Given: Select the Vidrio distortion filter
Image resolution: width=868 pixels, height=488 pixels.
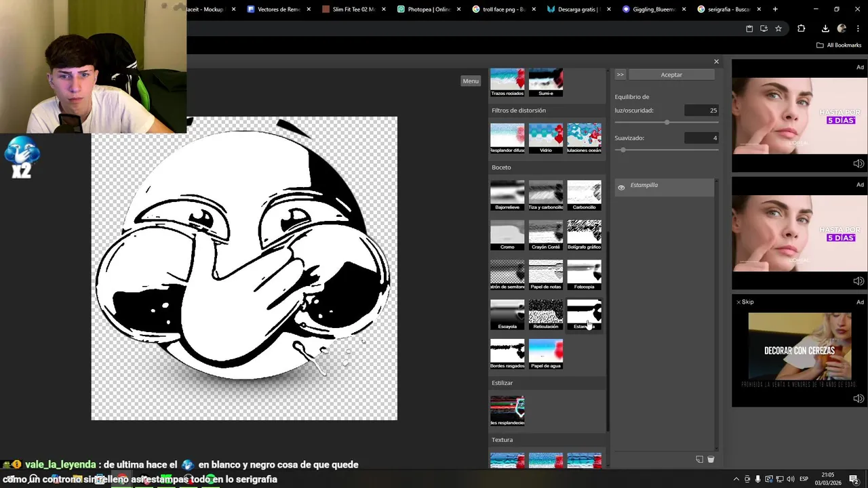Looking at the screenshot, I should (x=546, y=138).
